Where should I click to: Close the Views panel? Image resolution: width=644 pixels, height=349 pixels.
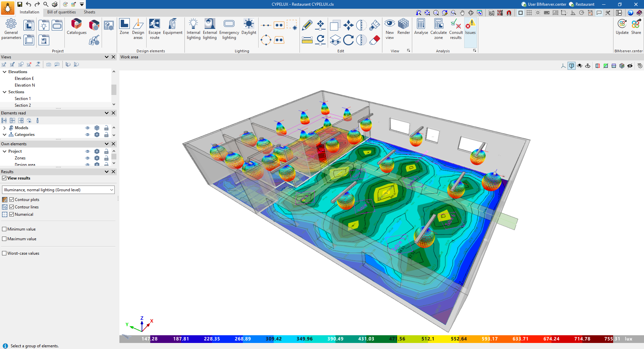pyautogui.click(x=113, y=57)
